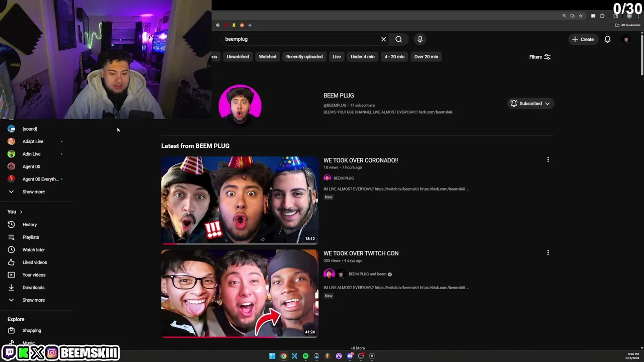Open the Subscribed notification dropdown
The width and height of the screenshot is (644, 362).
pos(530,104)
